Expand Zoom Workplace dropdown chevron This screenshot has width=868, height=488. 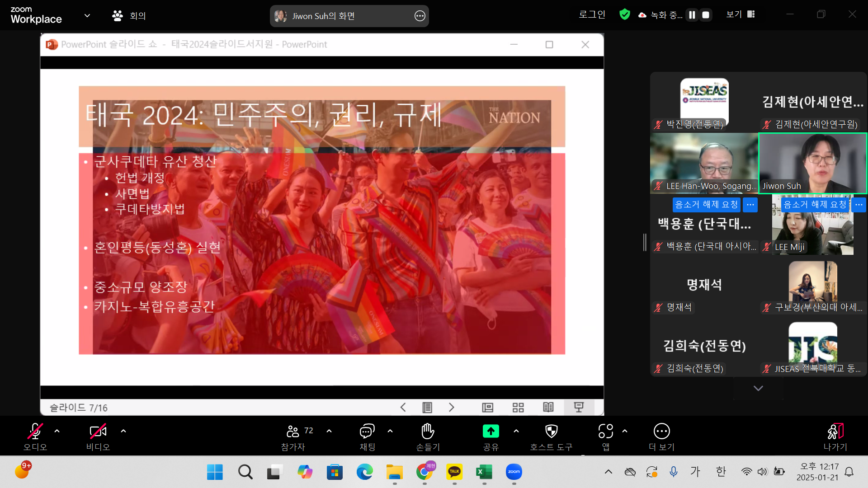coord(87,15)
